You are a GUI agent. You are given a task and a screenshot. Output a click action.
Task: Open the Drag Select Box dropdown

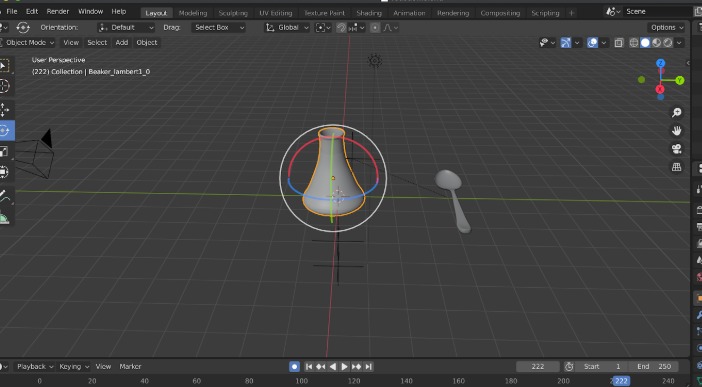coord(218,28)
